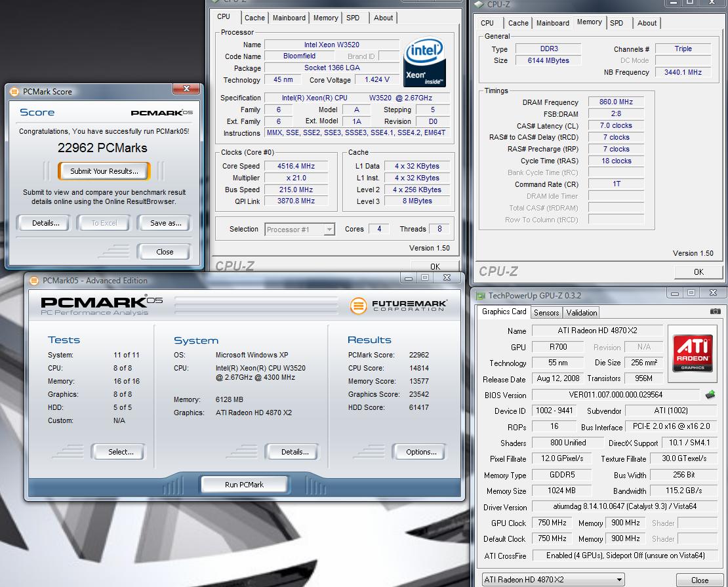
Task: Click Select button under Tests
Action: coord(121,452)
